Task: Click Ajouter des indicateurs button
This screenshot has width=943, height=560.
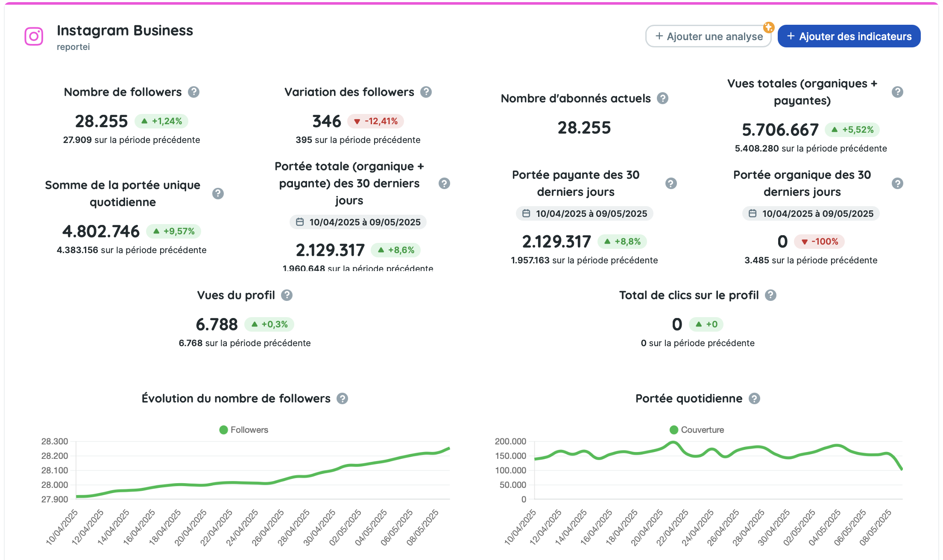Action: 849,36
